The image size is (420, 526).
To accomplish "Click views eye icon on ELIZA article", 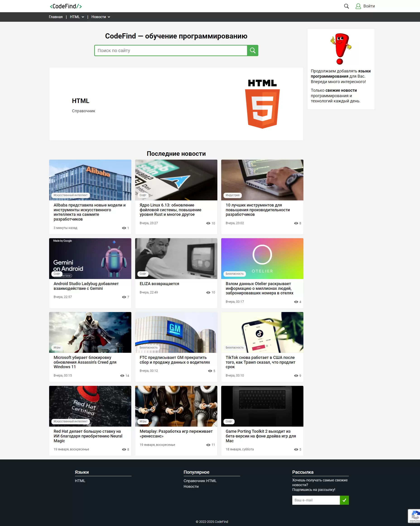I will 208,292.
